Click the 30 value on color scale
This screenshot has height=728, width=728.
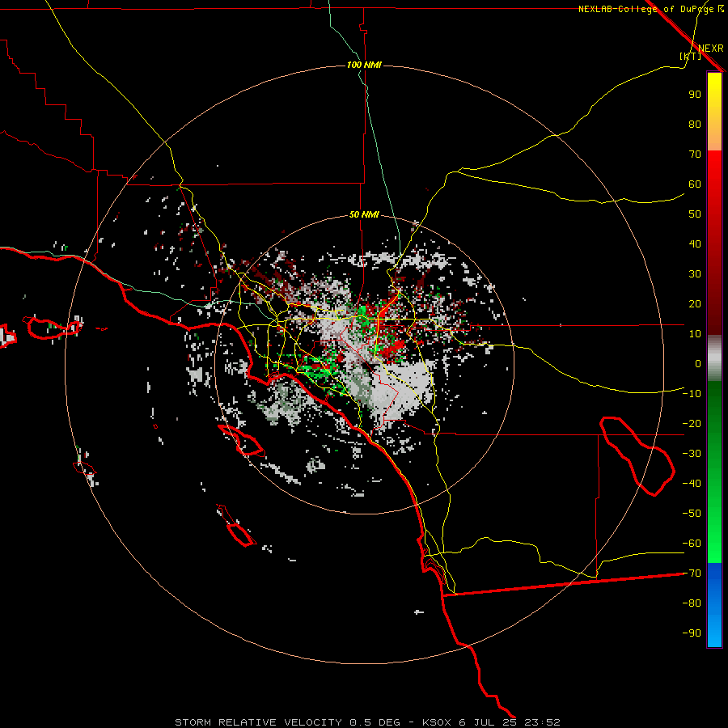coord(695,274)
